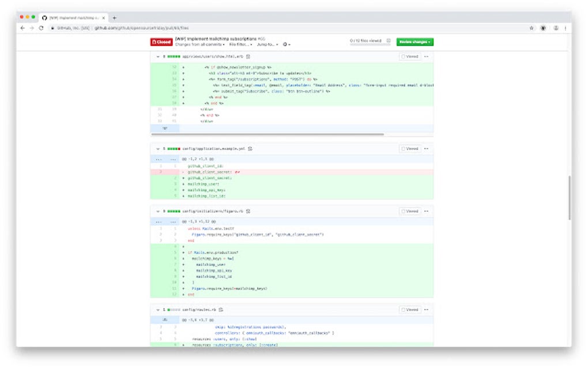The width and height of the screenshot is (588, 368).
Task: Copy the show.html.erb file path
Action: [x=247, y=56]
